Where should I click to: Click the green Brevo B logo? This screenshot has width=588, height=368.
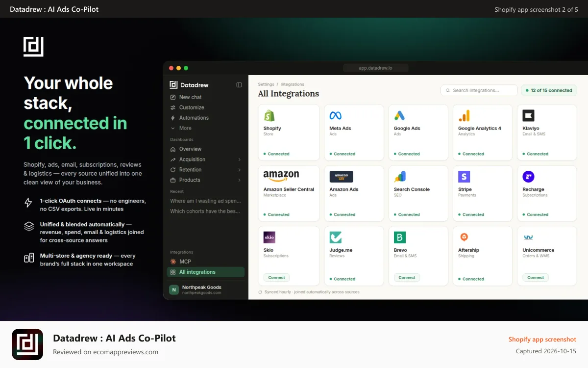[x=400, y=237]
